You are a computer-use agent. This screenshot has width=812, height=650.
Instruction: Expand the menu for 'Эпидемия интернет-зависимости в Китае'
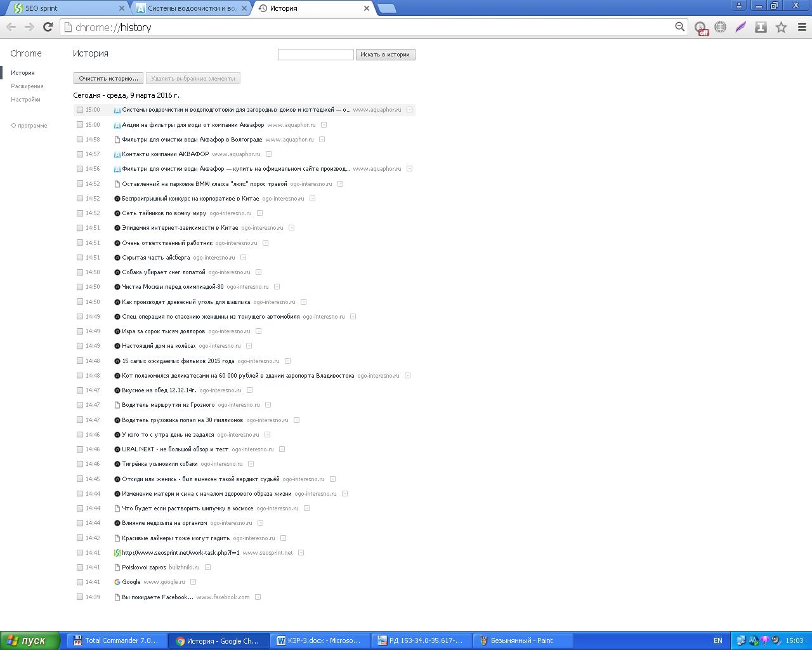click(x=291, y=228)
